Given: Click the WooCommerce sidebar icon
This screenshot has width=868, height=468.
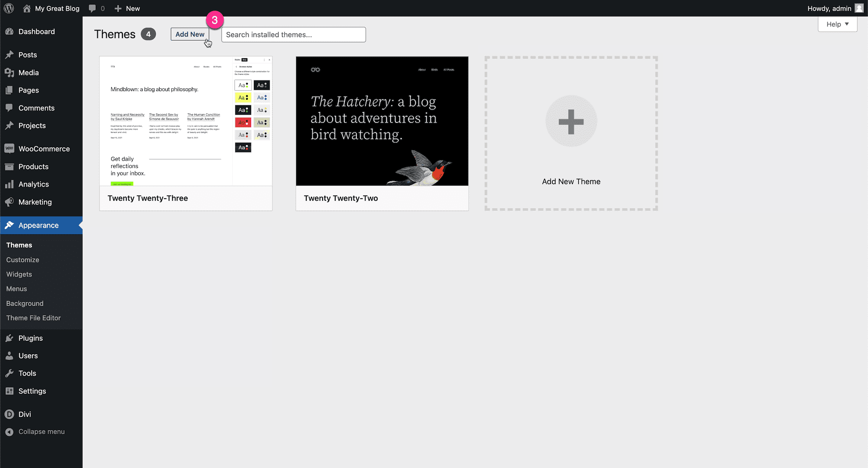Looking at the screenshot, I should coord(10,148).
